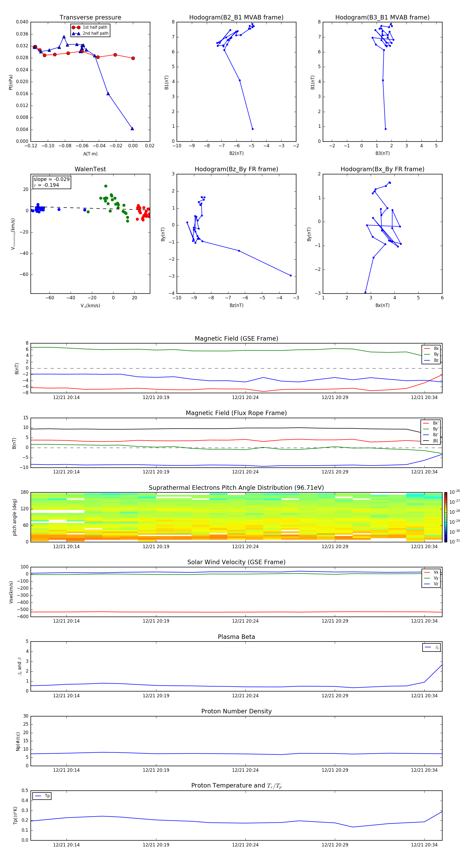Select the '2nd half path' legend entry
This screenshot has height=868, width=473.
[x=91, y=33]
